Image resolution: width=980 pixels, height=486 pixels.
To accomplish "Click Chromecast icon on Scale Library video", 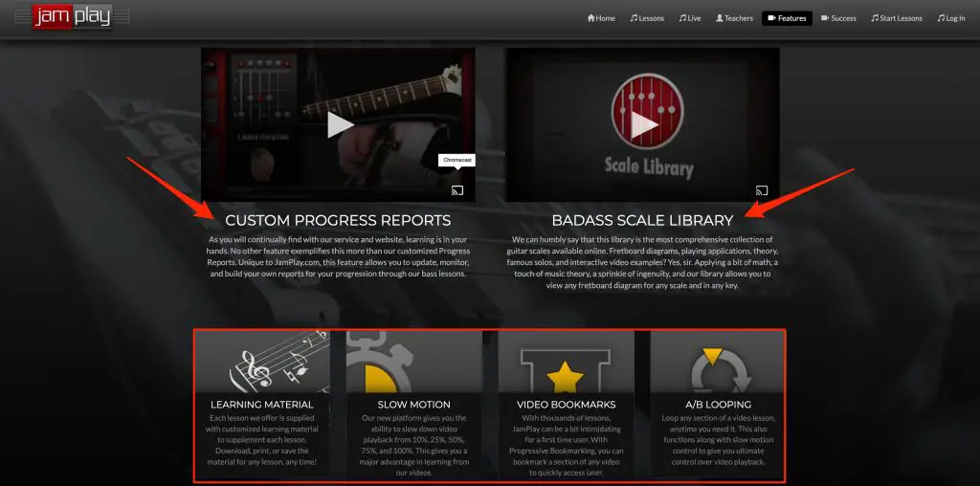I will pyautogui.click(x=761, y=190).
